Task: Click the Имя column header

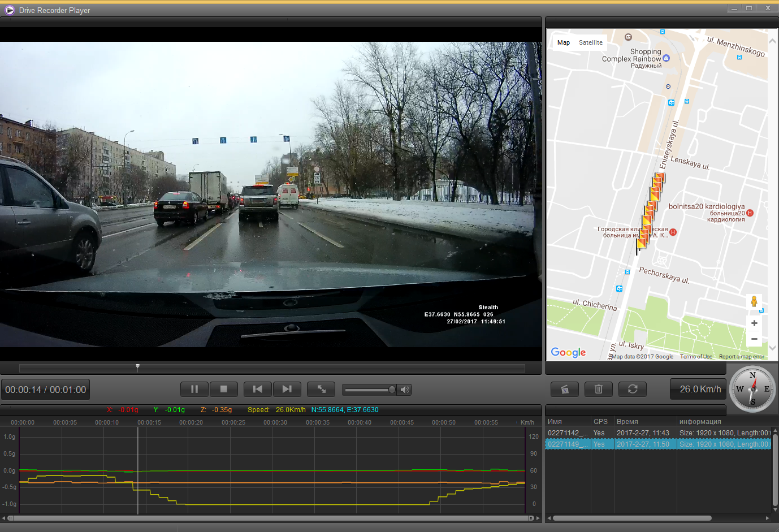Action: (568, 422)
